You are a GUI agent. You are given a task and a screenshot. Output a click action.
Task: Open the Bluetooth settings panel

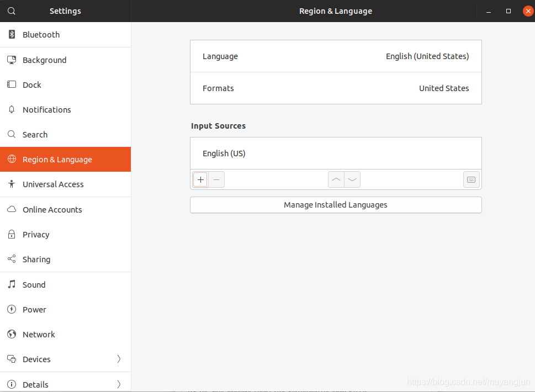[66, 34]
